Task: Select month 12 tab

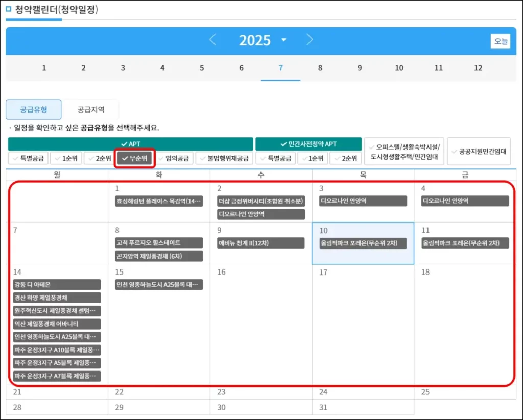Action: pyautogui.click(x=478, y=68)
